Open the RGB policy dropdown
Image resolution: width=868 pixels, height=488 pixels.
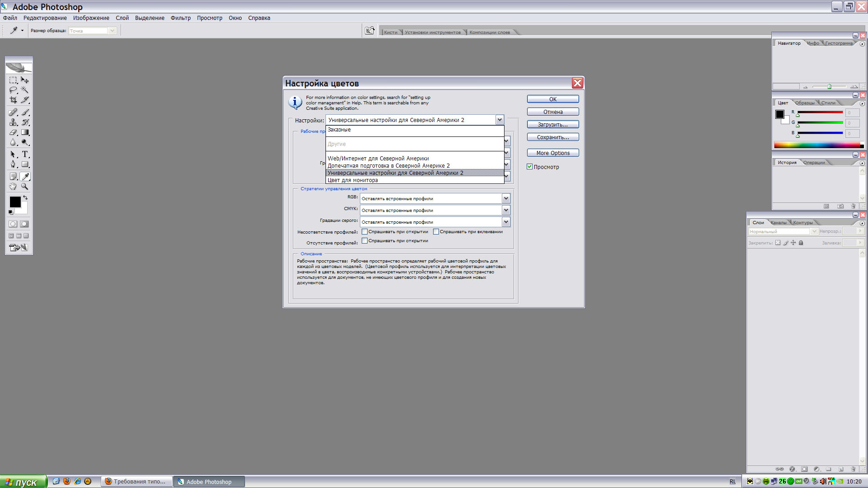506,198
